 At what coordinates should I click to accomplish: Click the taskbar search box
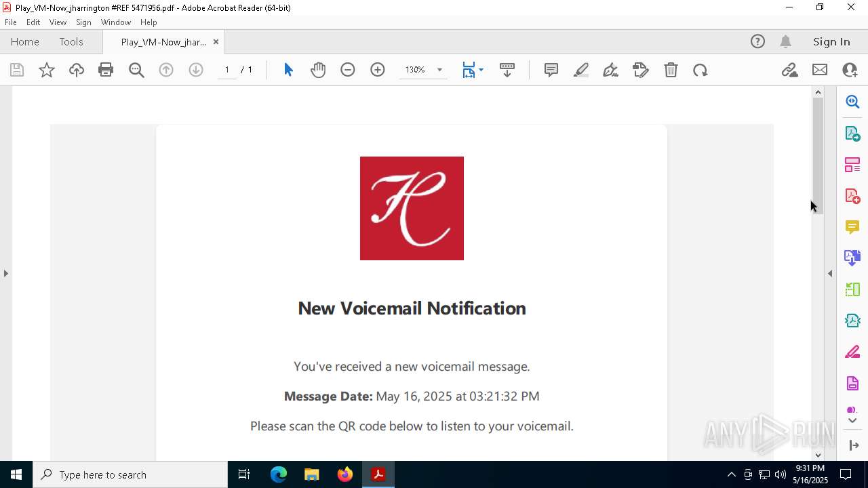(130, 474)
